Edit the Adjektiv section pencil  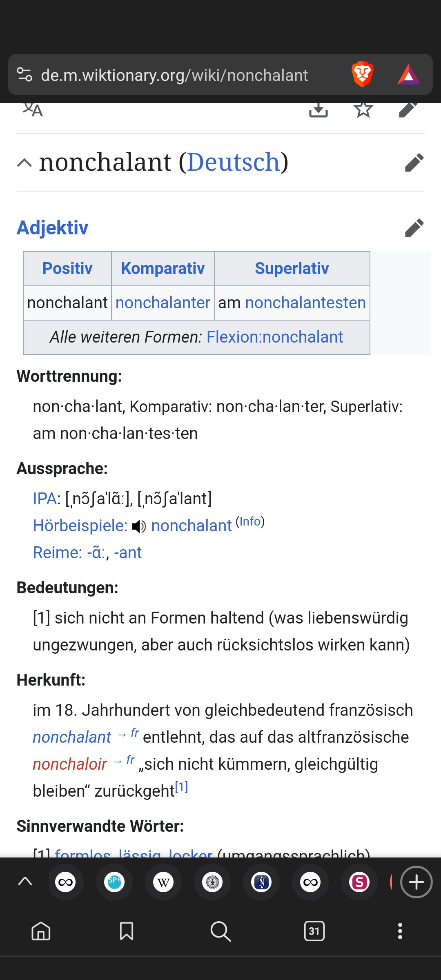pyautogui.click(x=414, y=228)
